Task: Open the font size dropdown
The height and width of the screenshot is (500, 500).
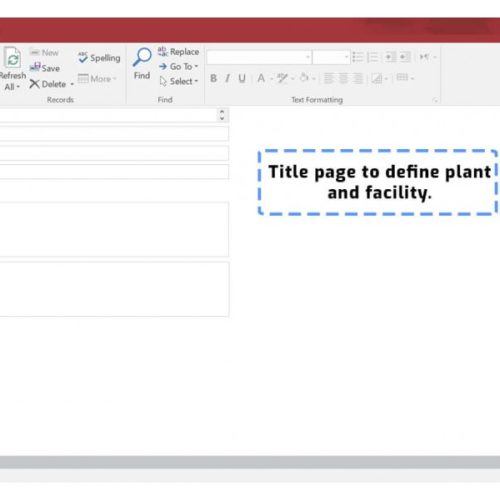Action: 331,57
